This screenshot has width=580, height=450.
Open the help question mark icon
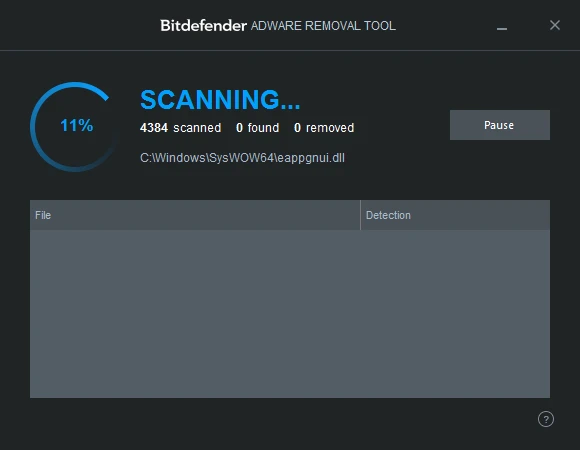[546, 419]
